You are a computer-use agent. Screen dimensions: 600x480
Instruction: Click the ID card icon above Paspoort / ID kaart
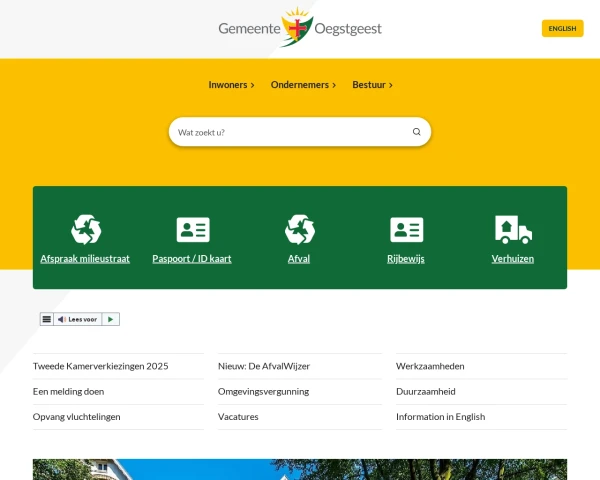pyautogui.click(x=192, y=230)
